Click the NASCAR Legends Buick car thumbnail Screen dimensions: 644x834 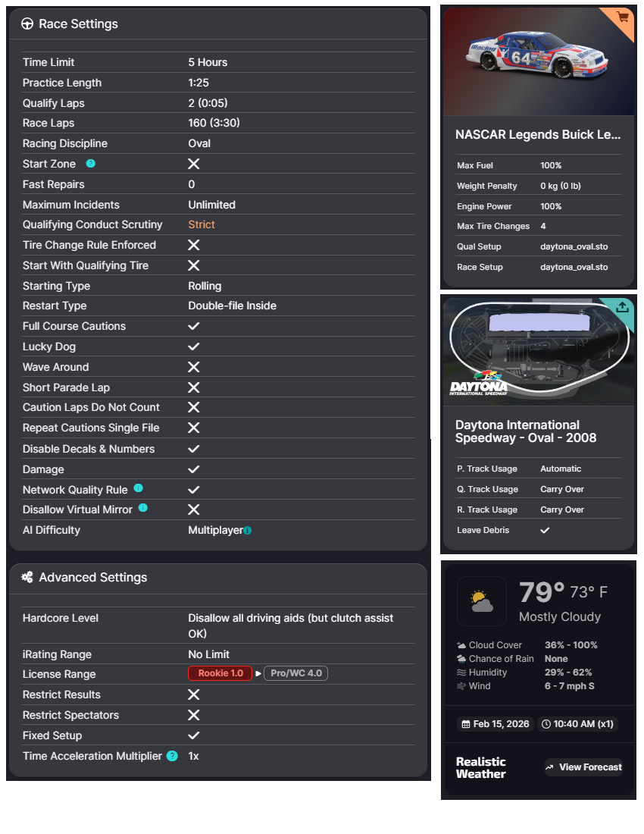538,61
